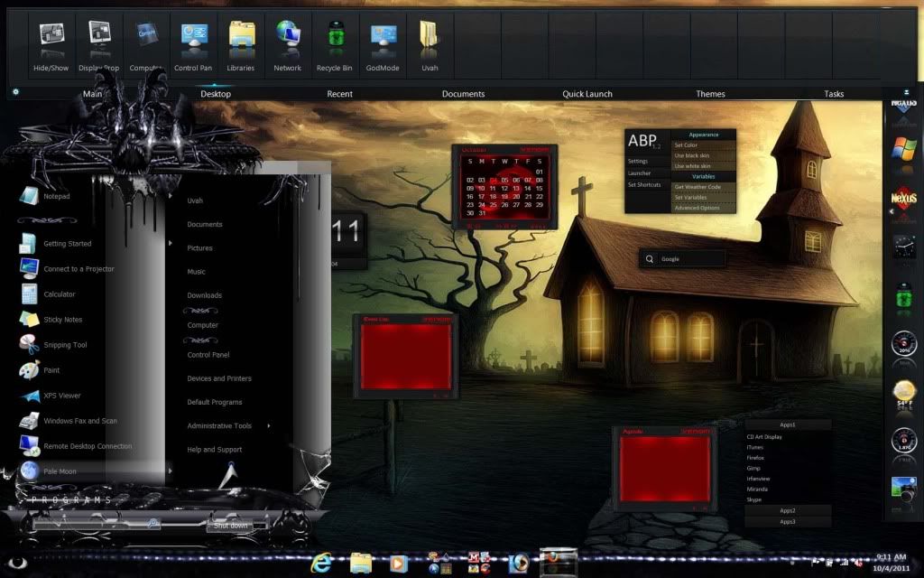Expand the Apps3 launcher section
The width and height of the screenshot is (924, 578).
click(788, 521)
